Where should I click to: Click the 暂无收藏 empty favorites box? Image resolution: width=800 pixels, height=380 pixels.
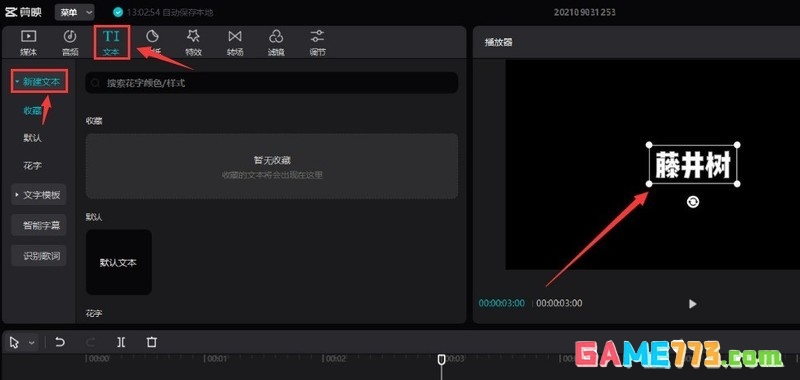(x=271, y=166)
